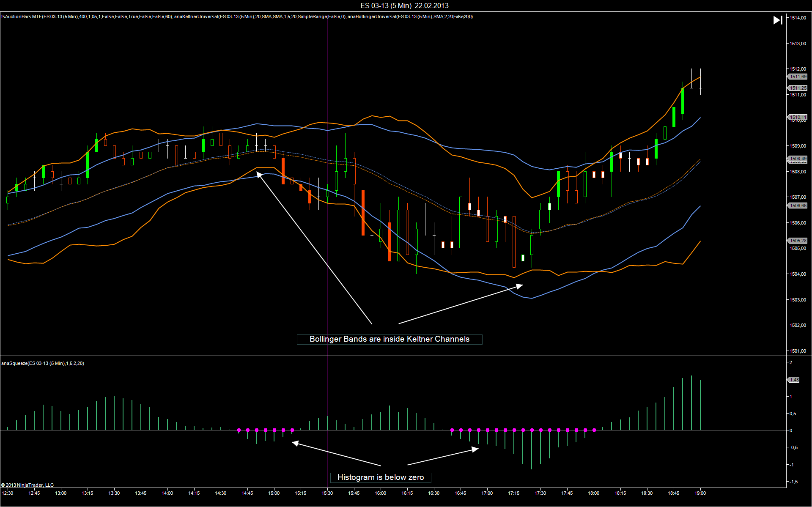The height and width of the screenshot is (507, 812).
Task: Click the 1513,00 price axis label
Action: point(798,44)
